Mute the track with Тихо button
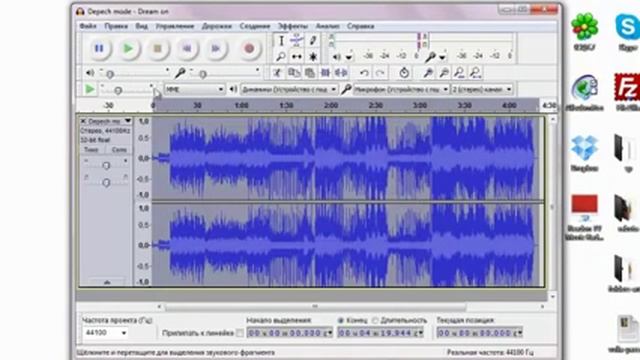Screen dimensions: 640x360 [91, 150]
